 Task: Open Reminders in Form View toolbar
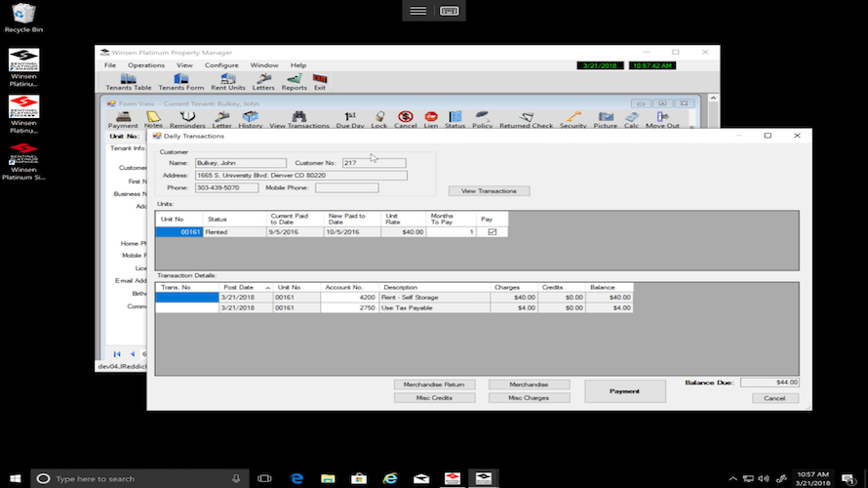coord(187,120)
